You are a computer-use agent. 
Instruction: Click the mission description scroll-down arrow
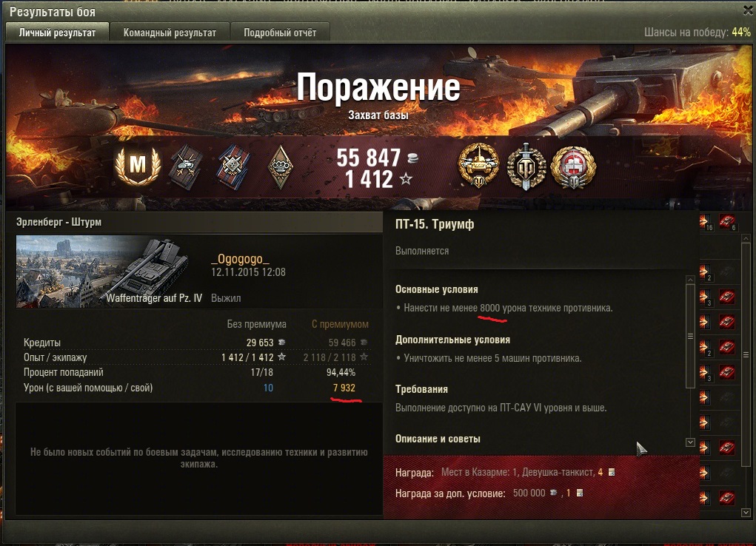pyautogui.click(x=690, y=442)
